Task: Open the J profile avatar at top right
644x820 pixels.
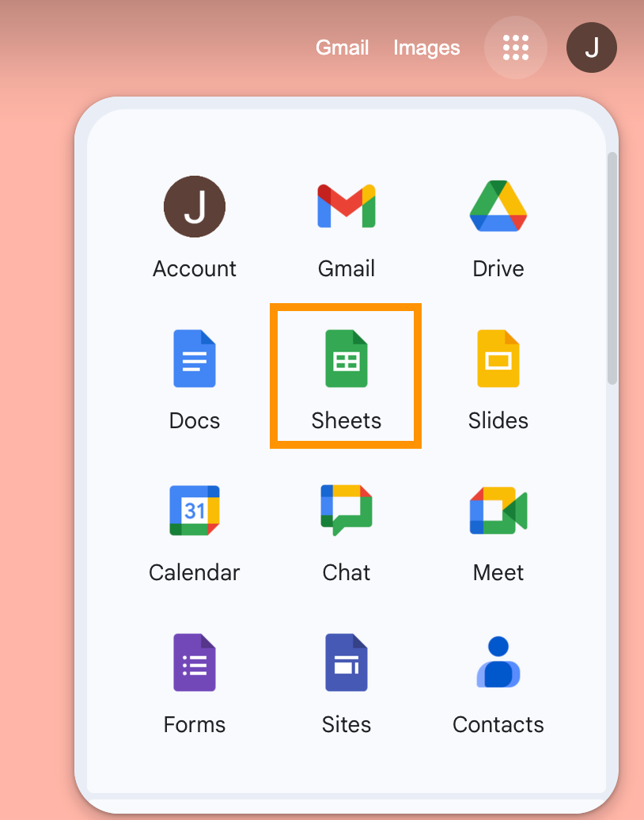Action: click(591, 47)
